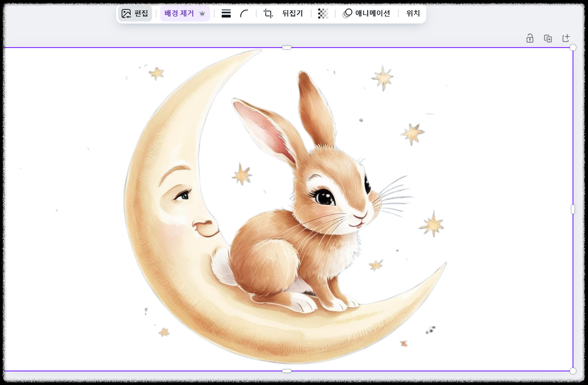Open the transparency slider via checkerboard icon
588x385 pixels.
323,14
